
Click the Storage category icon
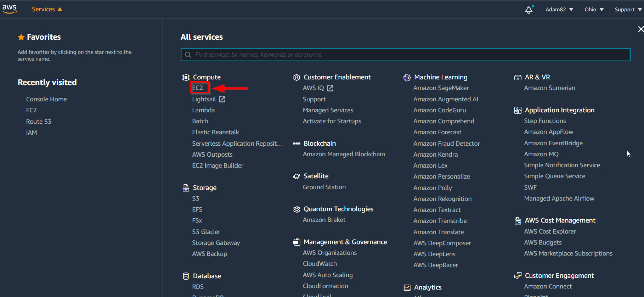click(x=186, y=188)
